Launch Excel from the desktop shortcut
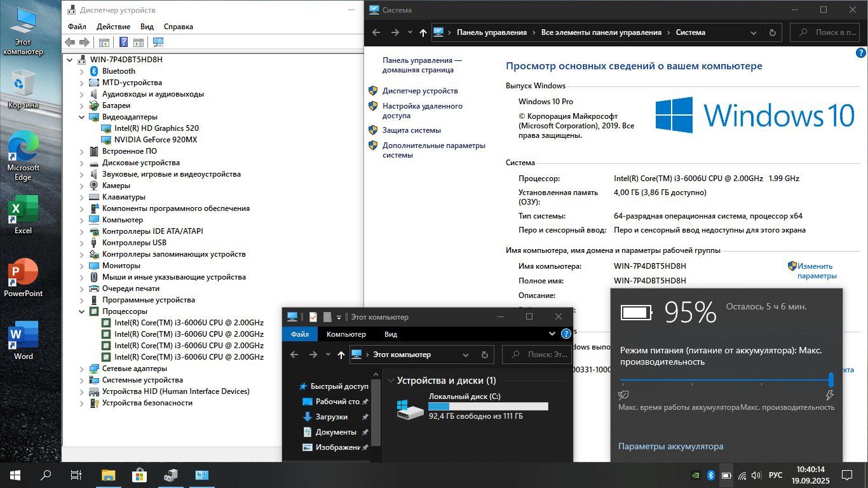 (x=23, y=215)
